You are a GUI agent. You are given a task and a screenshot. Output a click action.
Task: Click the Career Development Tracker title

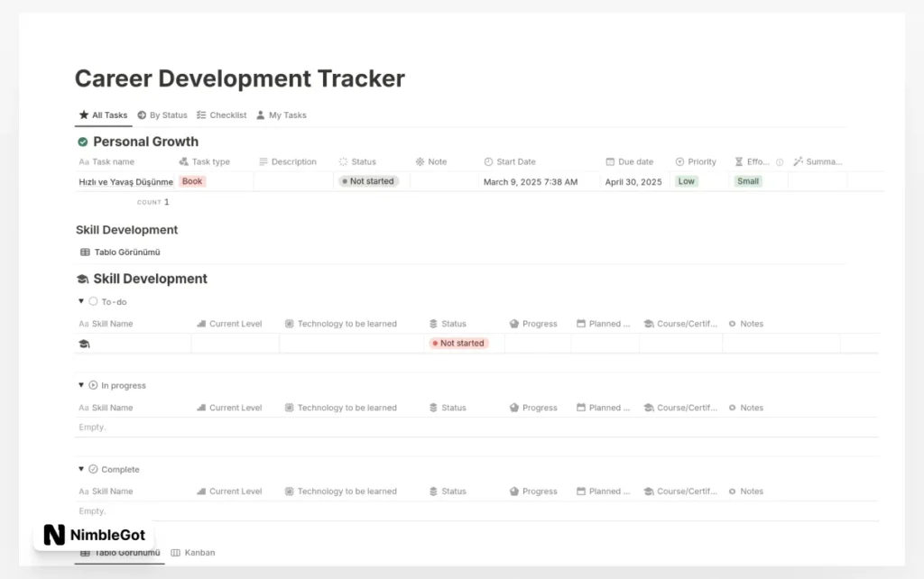click(x=240, y=78)
